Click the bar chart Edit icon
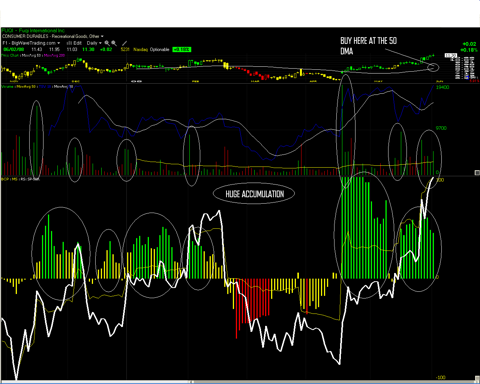This screenshot has height=384, width=480. click(x=74, y=43)
